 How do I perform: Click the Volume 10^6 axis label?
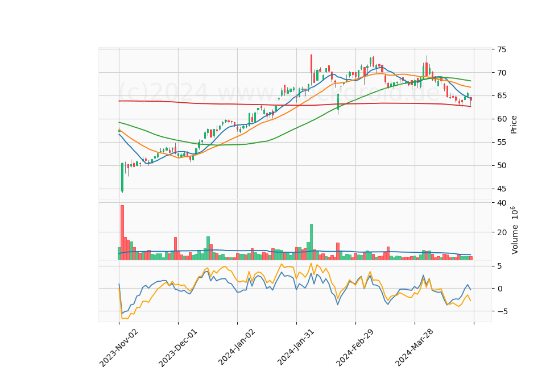515,230
